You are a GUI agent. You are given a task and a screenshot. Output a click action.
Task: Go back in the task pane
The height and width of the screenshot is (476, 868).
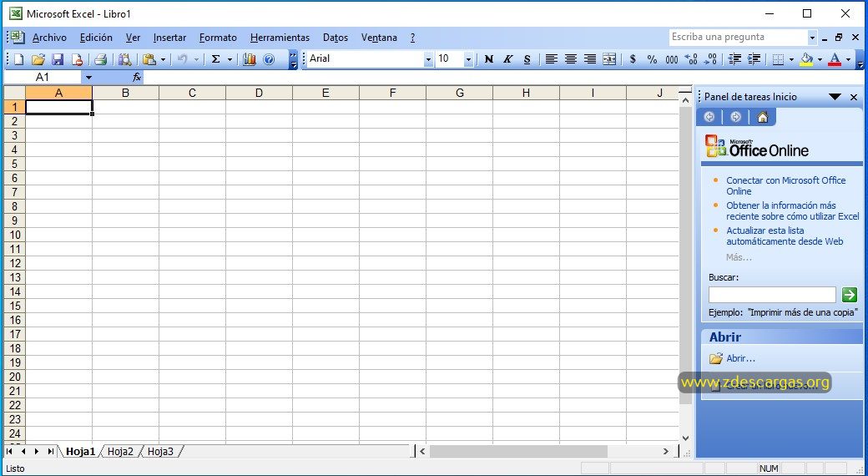pyautogui.click(x=709, y=117)
